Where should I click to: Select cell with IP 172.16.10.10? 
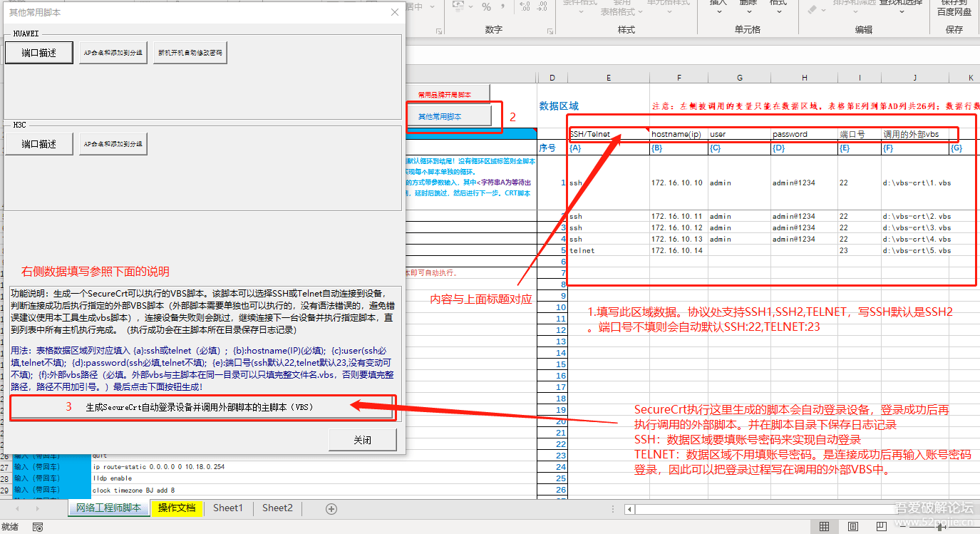pos(679,183)
